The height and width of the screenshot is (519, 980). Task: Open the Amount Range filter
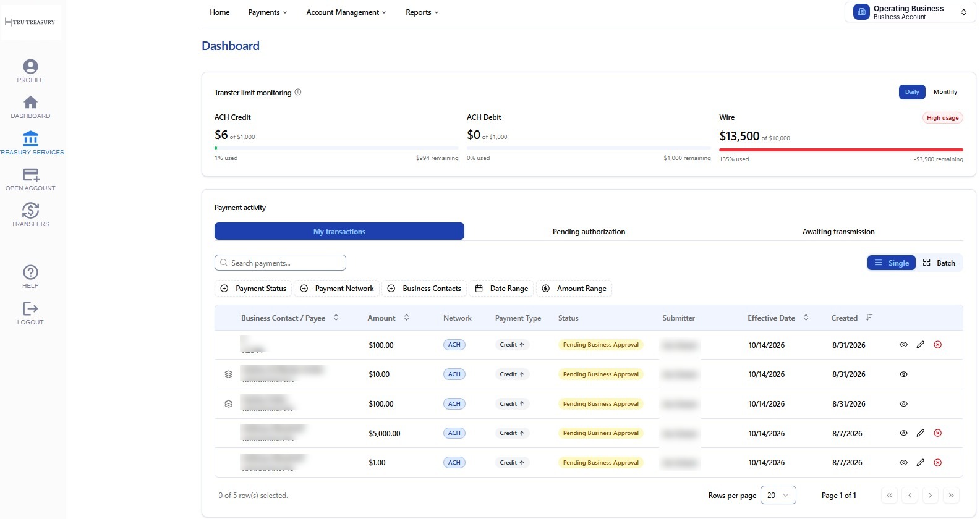coord(574,289)
